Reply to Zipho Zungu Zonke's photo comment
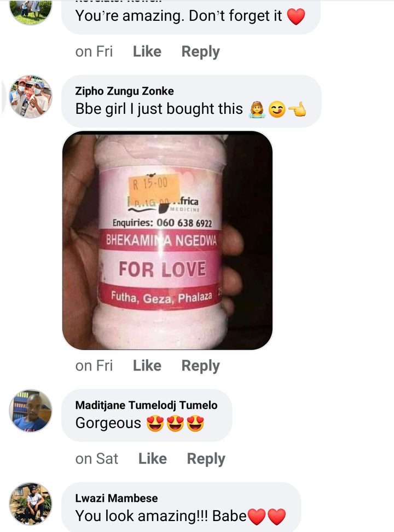This screenshot has height=532, width=394. [201, 366]
